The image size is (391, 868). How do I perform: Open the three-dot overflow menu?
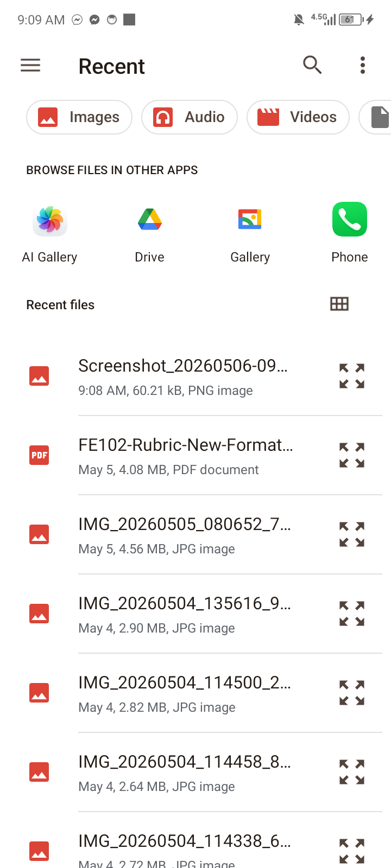click(x=363, y=65)
